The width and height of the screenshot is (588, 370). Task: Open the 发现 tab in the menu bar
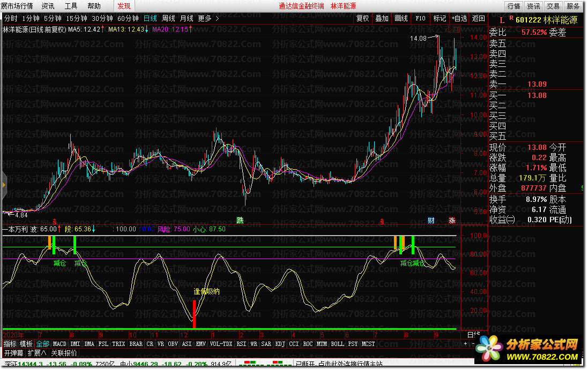click(x=124, y=6)
